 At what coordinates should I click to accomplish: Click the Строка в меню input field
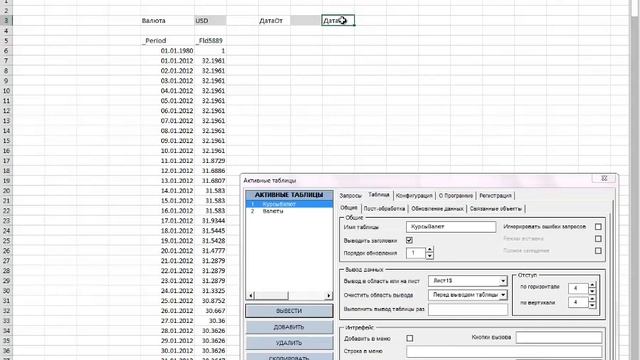pos(504,351)
